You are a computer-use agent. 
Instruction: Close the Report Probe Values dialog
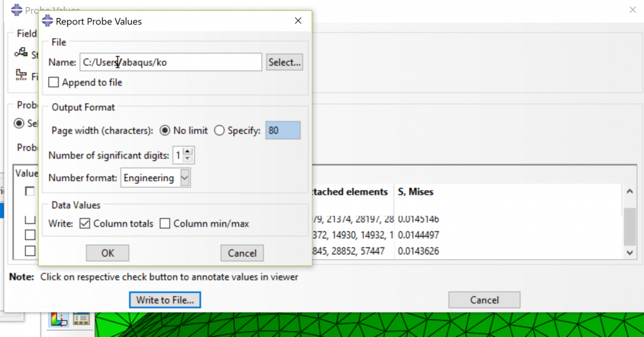pos(298,21)
